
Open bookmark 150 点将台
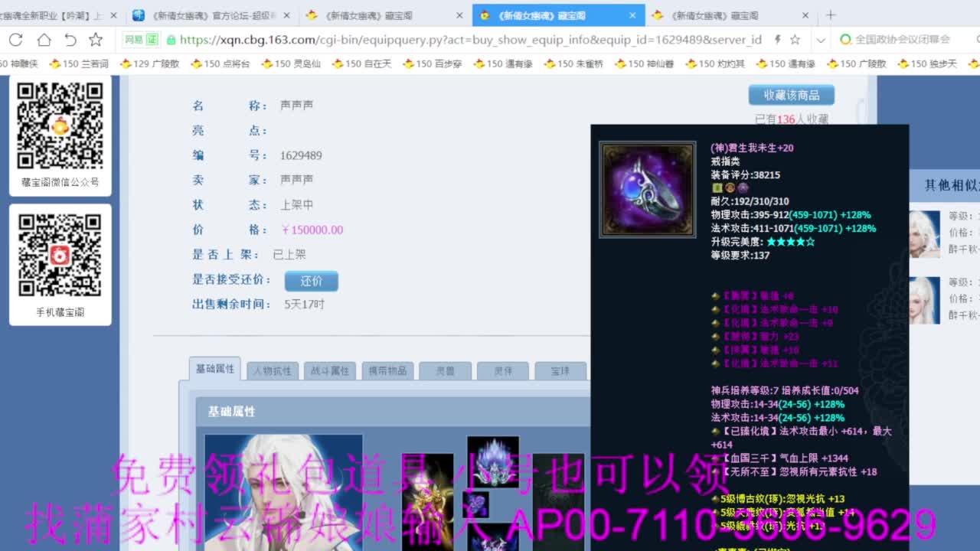tap(220, 64)
